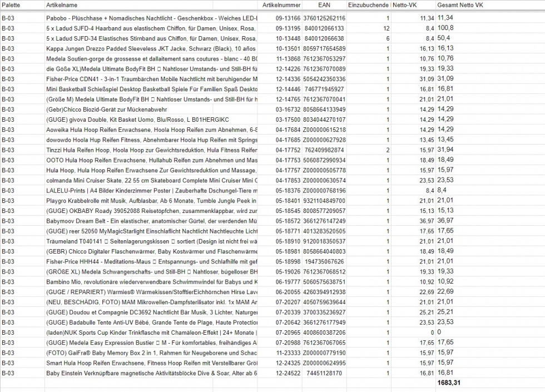Screen dimensions: 545x392
Task: Select the "Artikelname" column header
Action: 62,5
